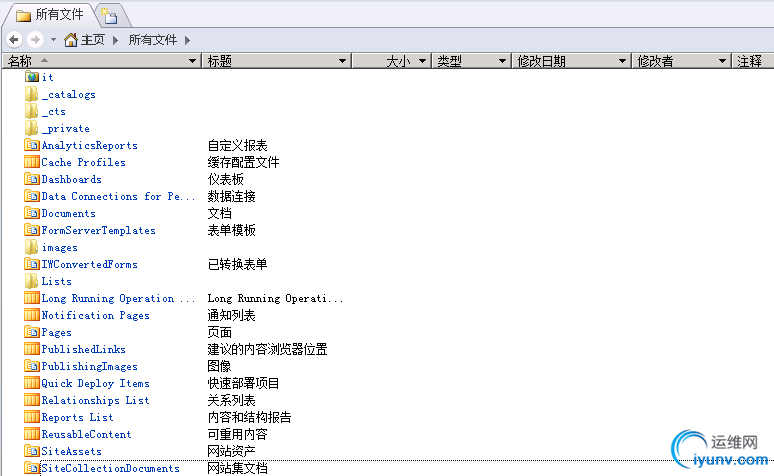Select the 'it' subsite icon
This screenshot has height=476, width=774.
(x=32, y=77)
